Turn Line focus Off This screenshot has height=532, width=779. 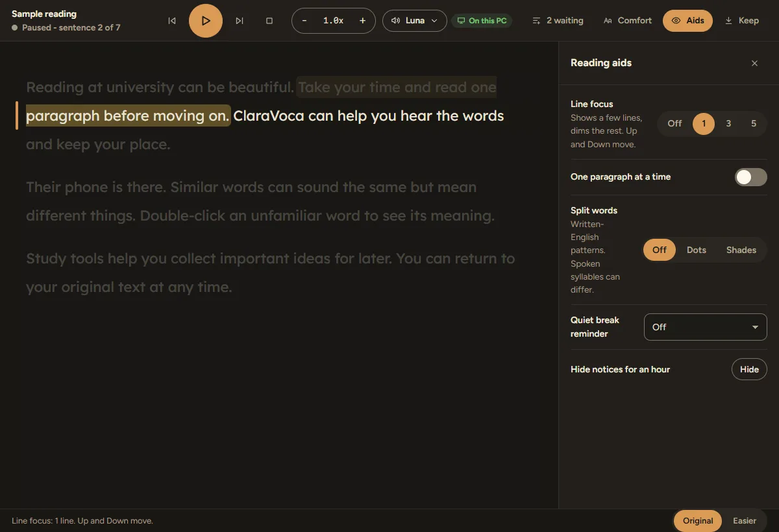(x=674, y=123)
